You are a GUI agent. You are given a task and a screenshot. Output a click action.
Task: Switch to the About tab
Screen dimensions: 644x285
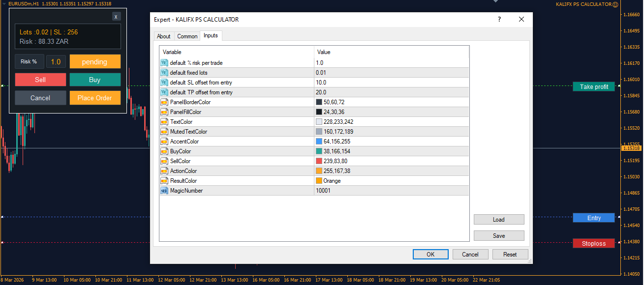[163, 36]
